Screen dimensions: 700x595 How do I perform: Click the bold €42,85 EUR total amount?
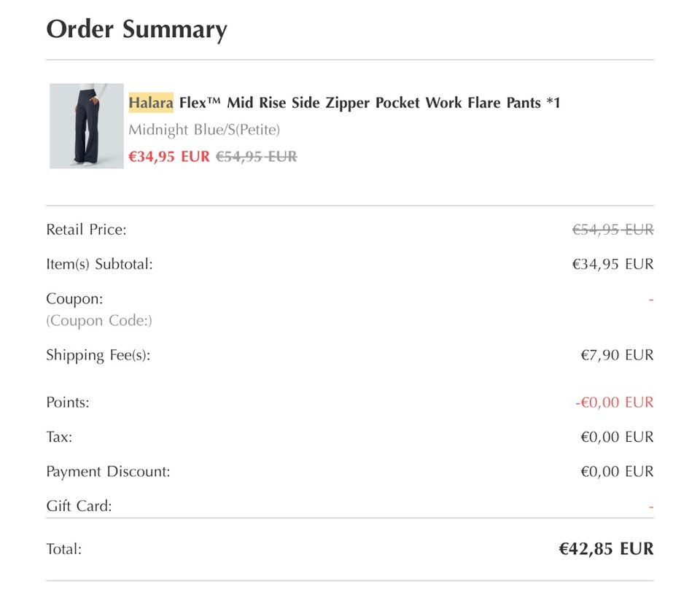(606, 549)
